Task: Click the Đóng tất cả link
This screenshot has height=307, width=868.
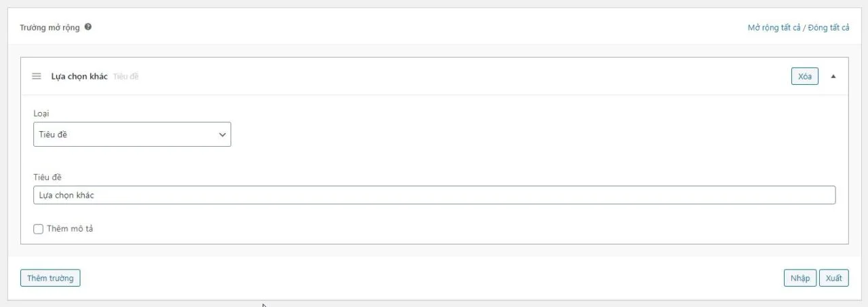Action: [829, 28]
